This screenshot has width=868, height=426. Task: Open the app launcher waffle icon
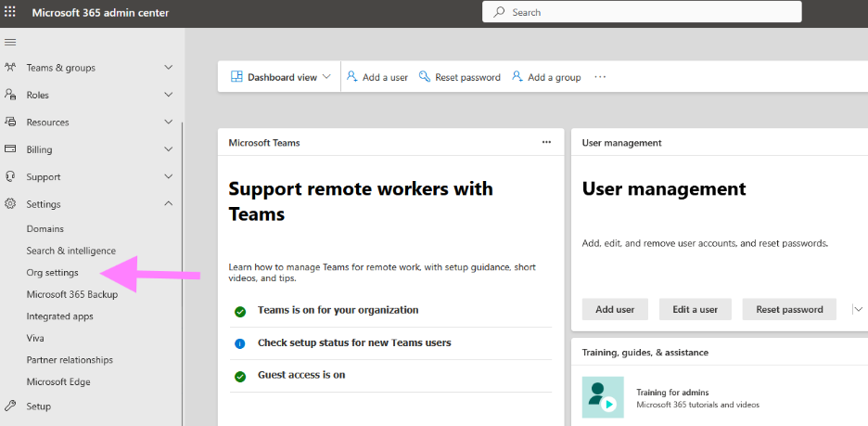click(11, 13)
